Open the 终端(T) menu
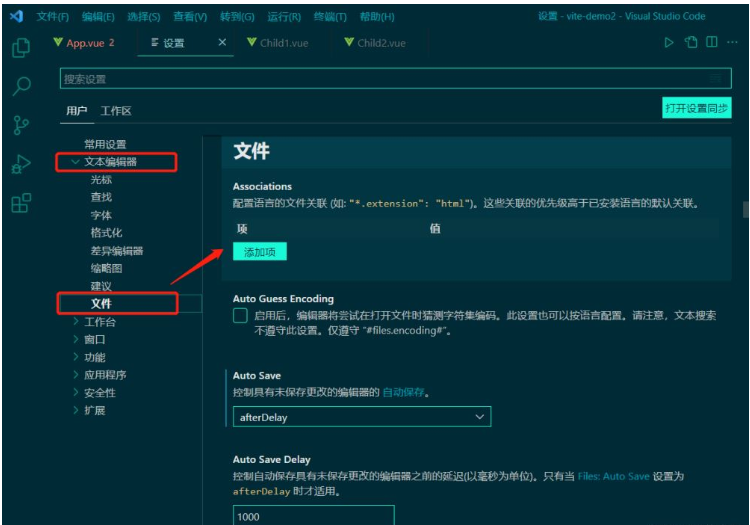The height and width of the screenshot is (525, 750). tap(330, 17)
